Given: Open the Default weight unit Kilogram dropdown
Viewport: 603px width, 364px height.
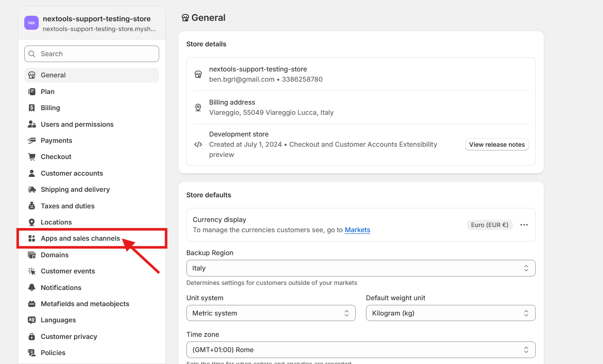Looking at the screenshot, I should (450, 313).
